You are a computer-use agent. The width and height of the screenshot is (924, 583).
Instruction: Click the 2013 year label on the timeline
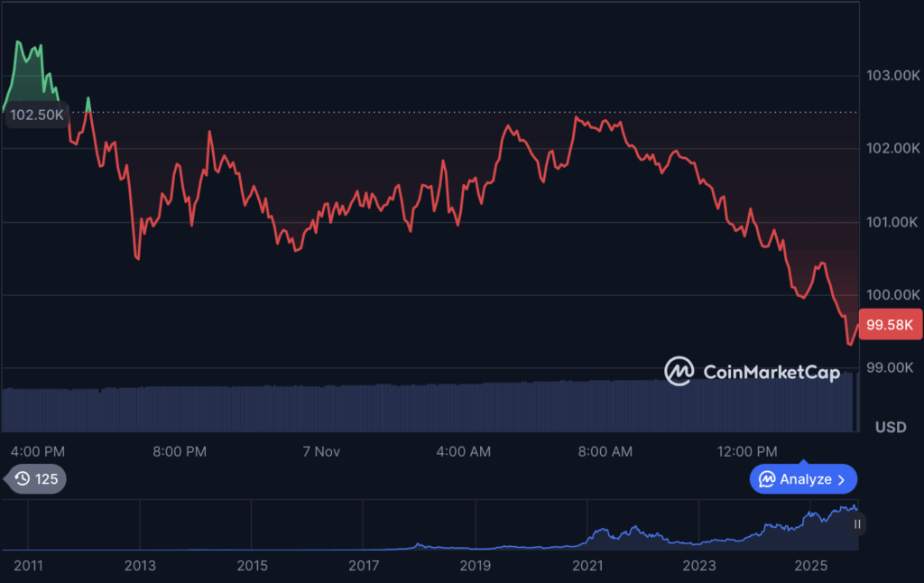[140, 566]
